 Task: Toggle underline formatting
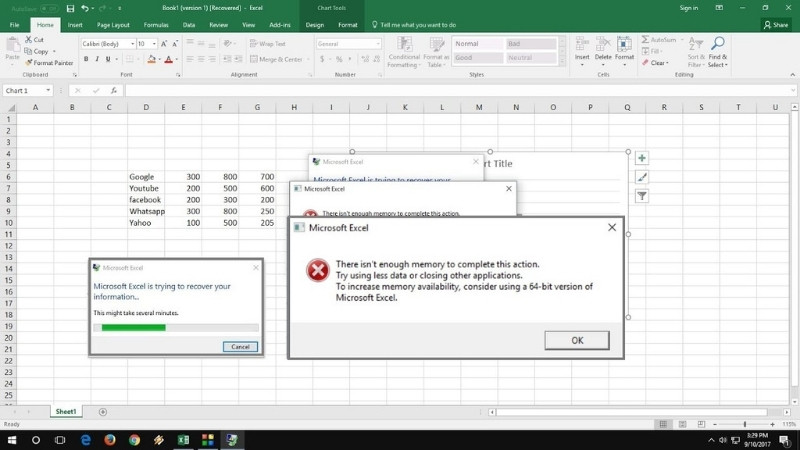point(108,59)
